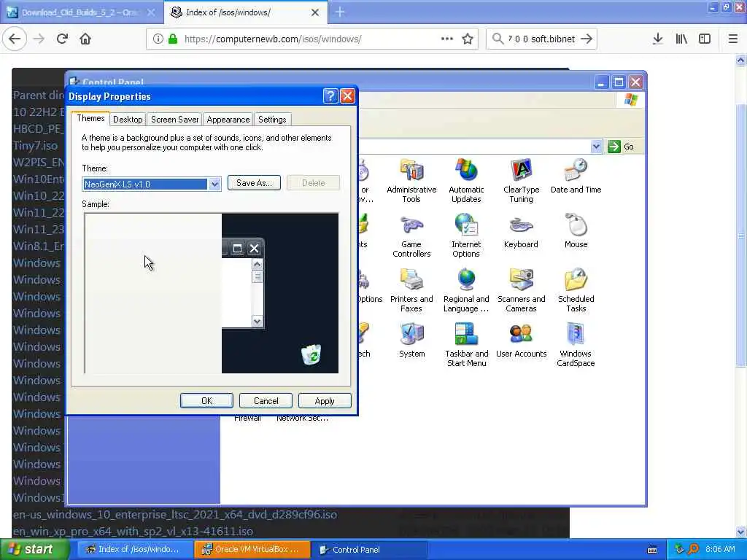
Task: Expand Control Panel address bar dropdown
Action: coord(596,147)
